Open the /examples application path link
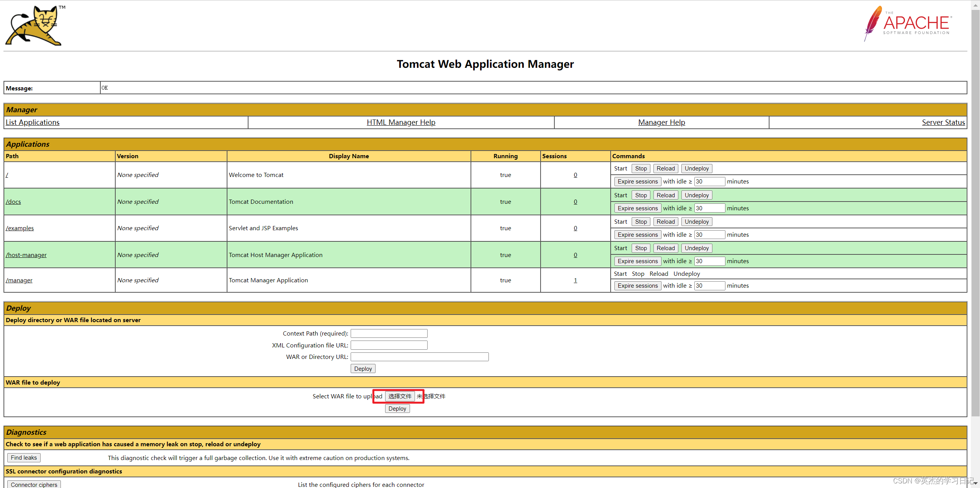This screenshot has height=488, width=980. [20, 228]
